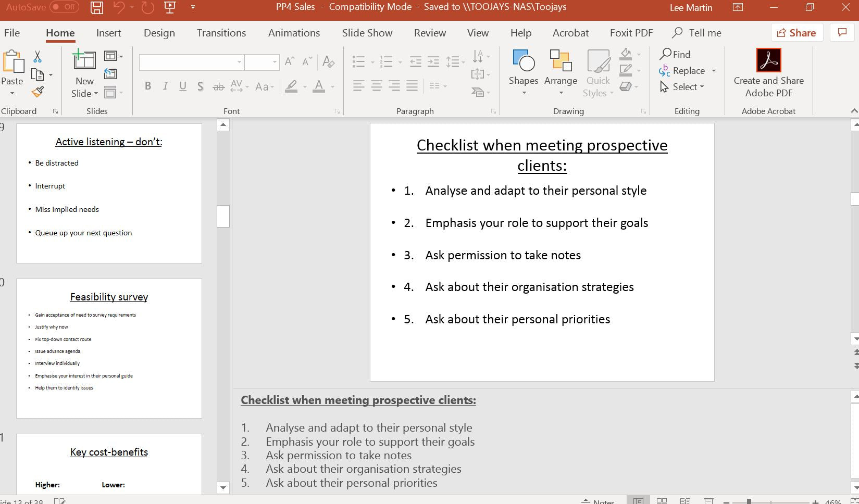This screenshot has height=504, width=859.
Task: Switch to Normal view button
Action: point(638,501)
